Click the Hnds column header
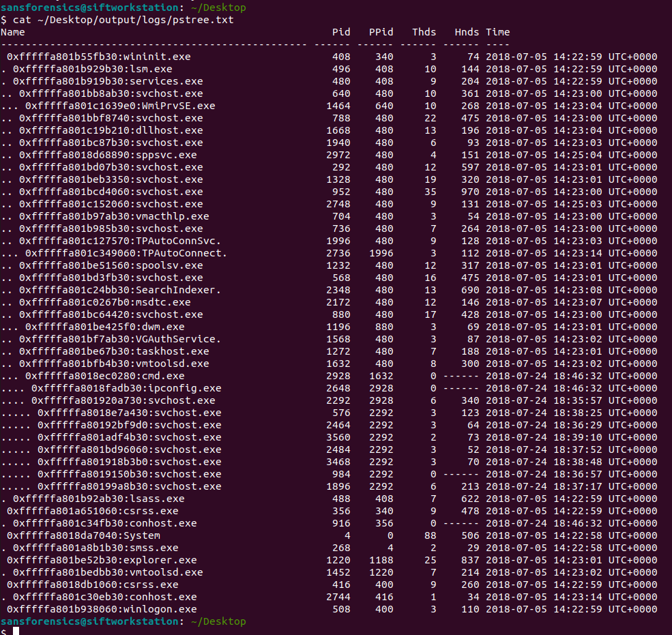The image size is (672, 635). point(467,32)
